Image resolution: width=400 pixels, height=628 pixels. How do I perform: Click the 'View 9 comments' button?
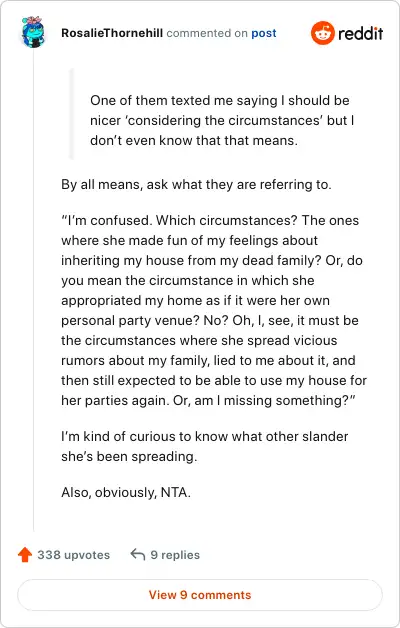pyautogui.click(x=200, y=595)
